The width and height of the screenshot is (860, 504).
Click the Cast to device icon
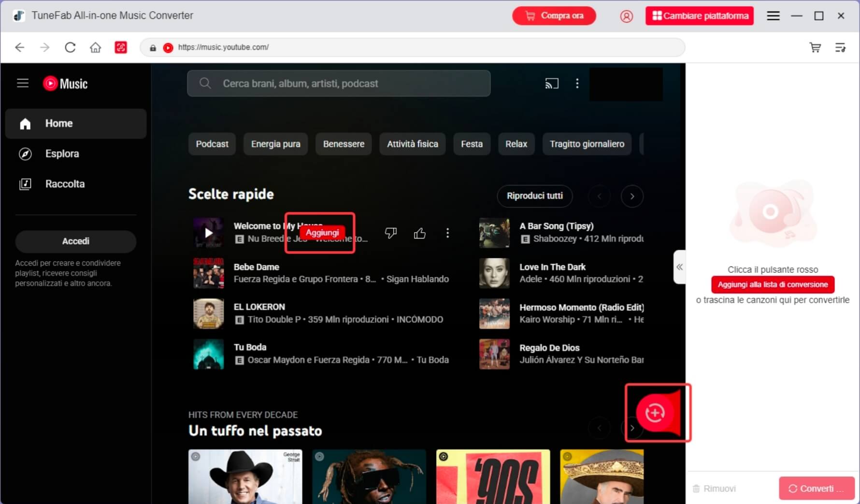coord(552,84)
